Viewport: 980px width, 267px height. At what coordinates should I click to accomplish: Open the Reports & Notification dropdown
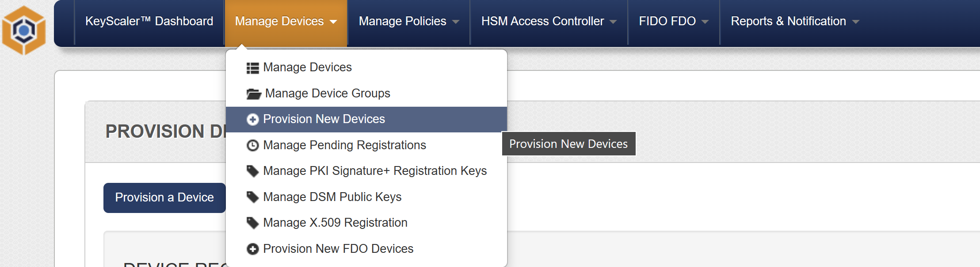795,21
